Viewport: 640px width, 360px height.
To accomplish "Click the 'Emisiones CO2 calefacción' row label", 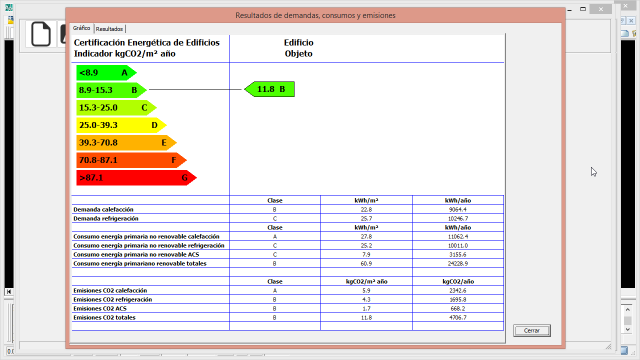I will pos(110,291).
